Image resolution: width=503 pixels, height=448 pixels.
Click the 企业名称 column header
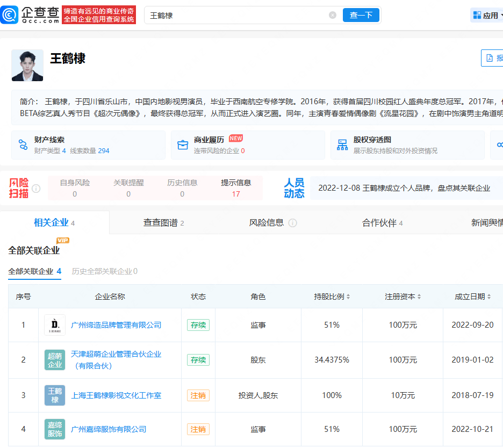click(110, 297)
